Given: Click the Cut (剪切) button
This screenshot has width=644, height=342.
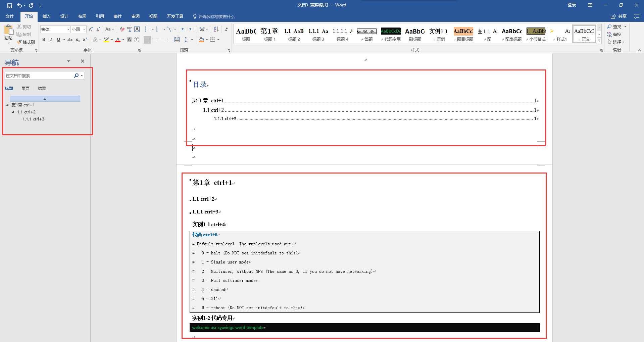Looking at the screenshot, I should (x=24, y=27).
